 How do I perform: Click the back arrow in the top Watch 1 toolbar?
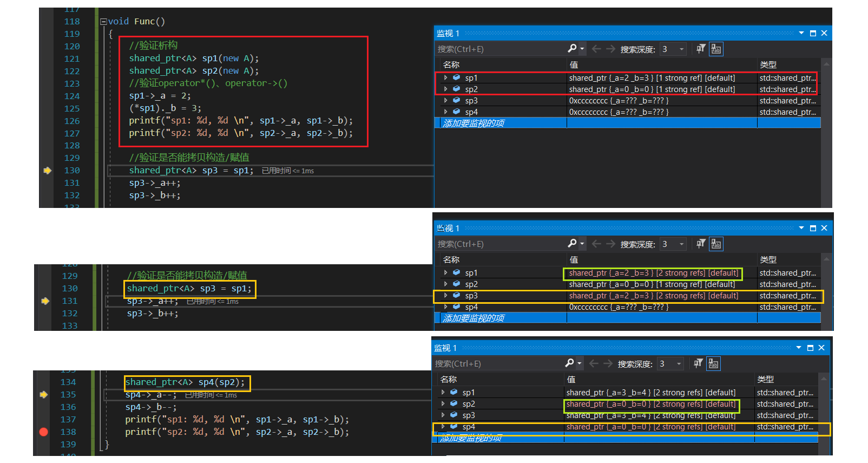(x=596, y=49)
